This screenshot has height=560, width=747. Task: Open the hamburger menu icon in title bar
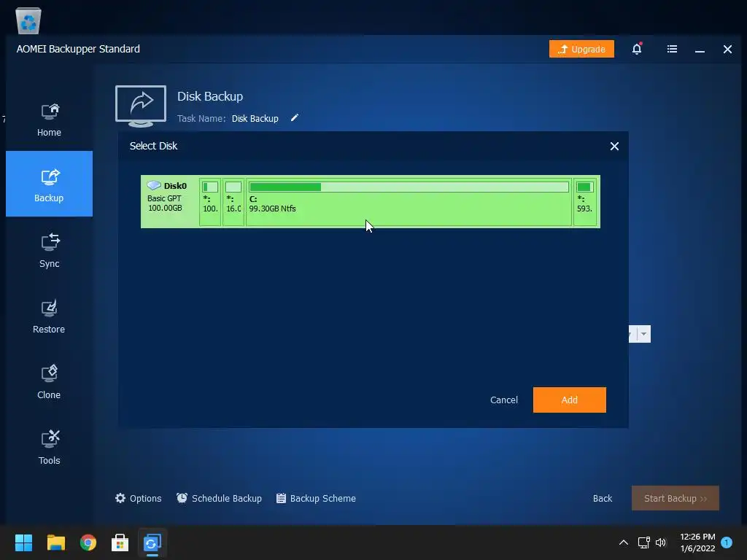[672, 49]
